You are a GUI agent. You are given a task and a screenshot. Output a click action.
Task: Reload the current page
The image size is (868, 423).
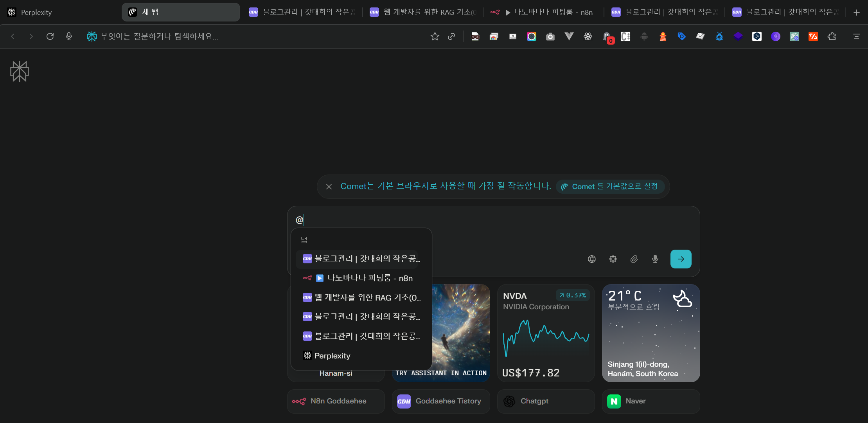tap(50, 36)
